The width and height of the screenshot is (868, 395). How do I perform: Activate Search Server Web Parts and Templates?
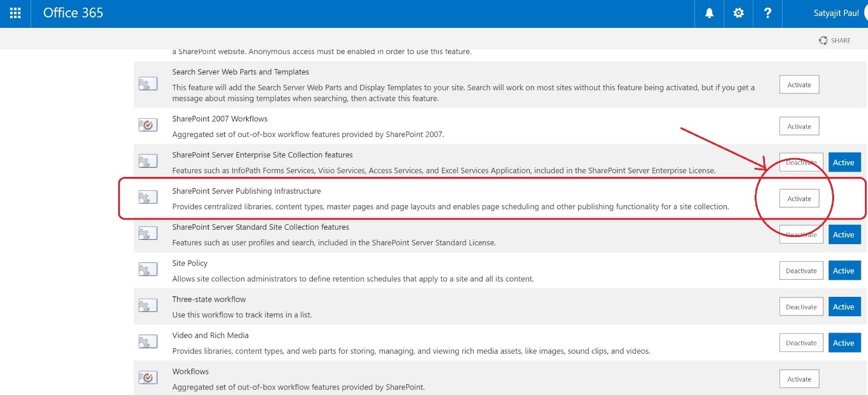pos(799,85)
